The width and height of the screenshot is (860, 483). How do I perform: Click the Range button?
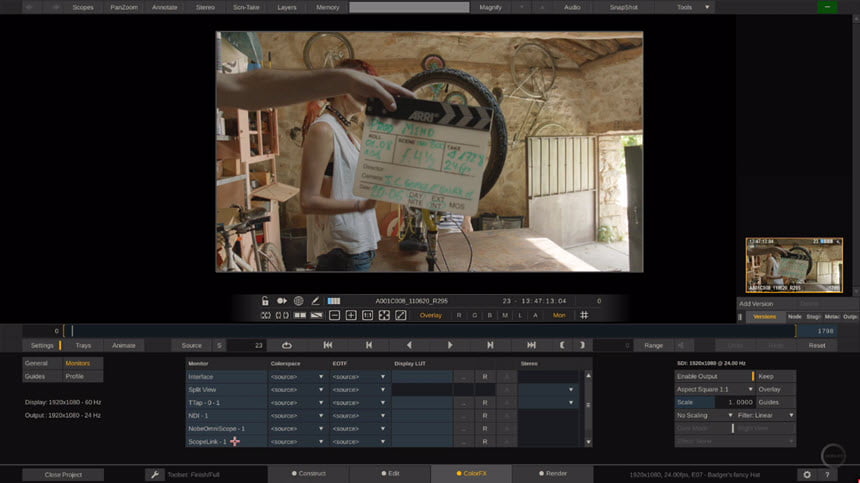coord(654,345)
